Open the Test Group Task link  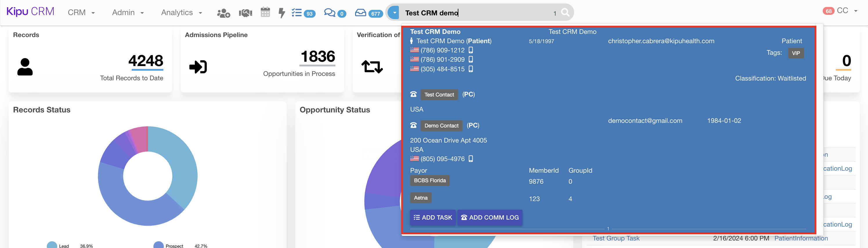tap(616, 238)
